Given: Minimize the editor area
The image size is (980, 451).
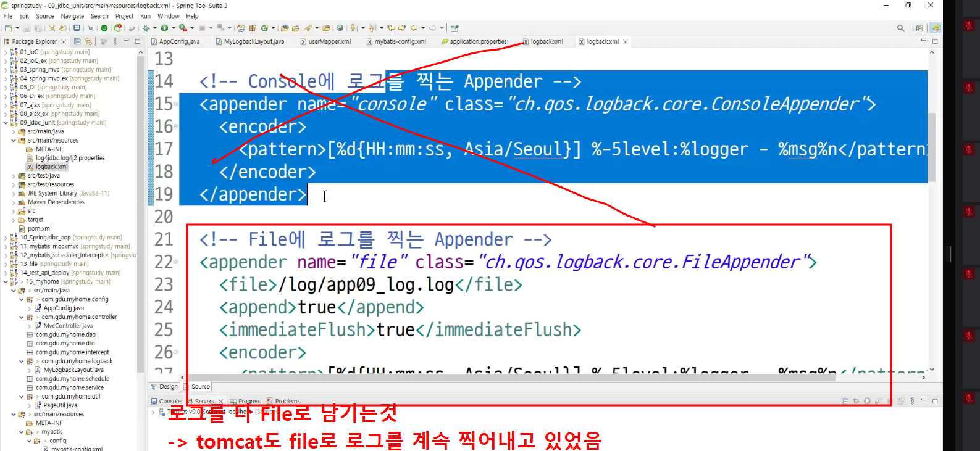Looking at the screenshot, I should click(924, 41).
